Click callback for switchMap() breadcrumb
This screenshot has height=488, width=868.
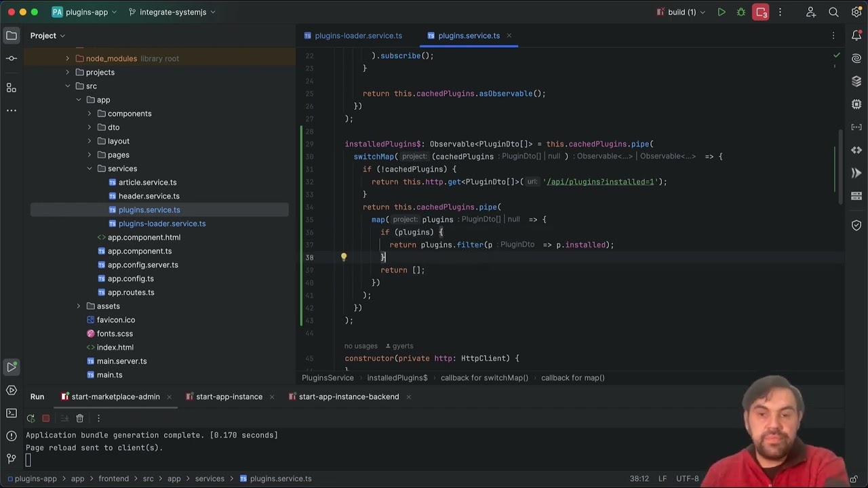484,378
